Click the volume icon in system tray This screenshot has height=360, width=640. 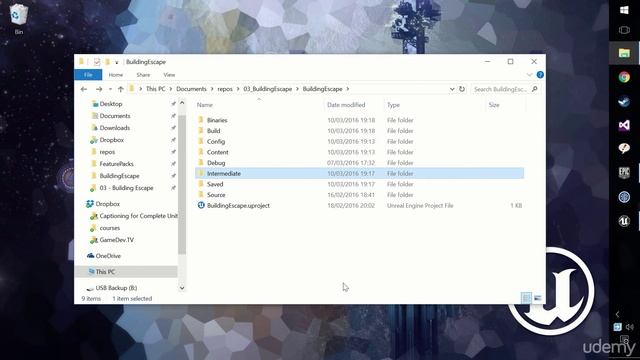click(630, 327)
